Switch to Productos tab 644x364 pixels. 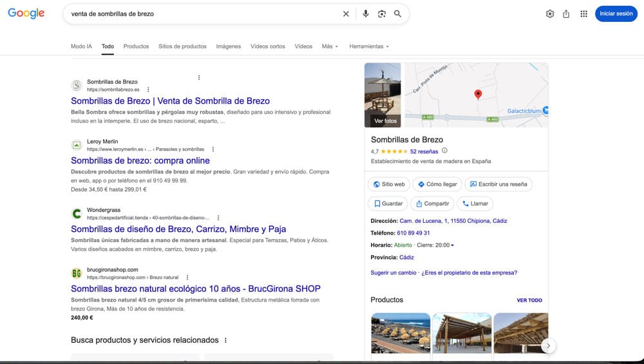[x=136, y=46]
